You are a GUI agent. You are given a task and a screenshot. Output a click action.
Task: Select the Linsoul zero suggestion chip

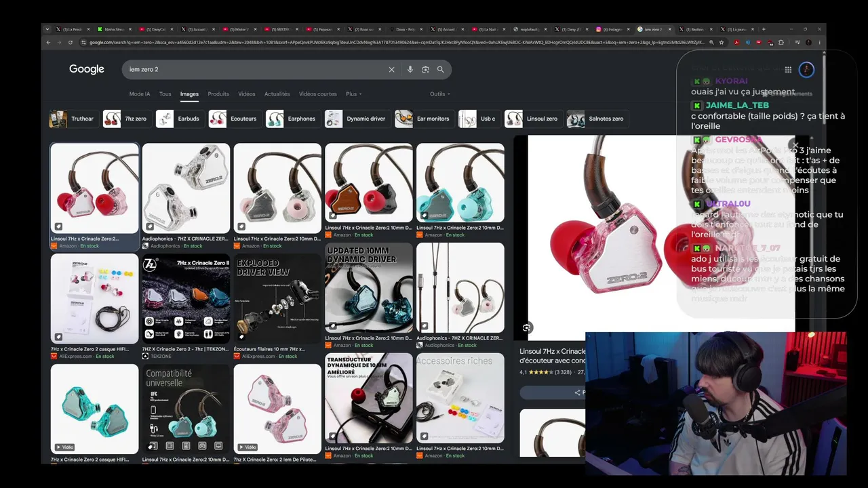coord(533,119)
